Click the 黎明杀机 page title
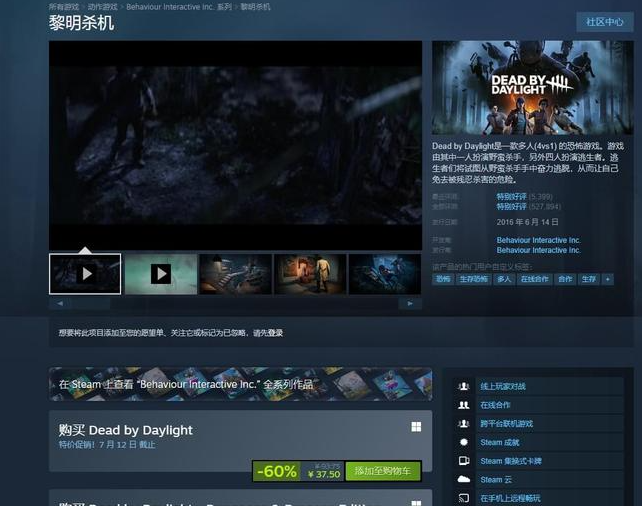 pyautogui.click(x=81, y=23)
